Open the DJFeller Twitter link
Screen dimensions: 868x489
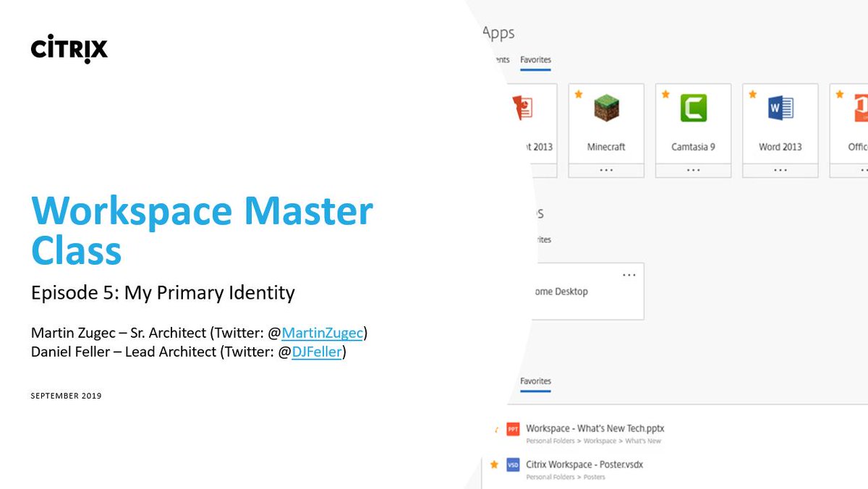pos(317,353)
